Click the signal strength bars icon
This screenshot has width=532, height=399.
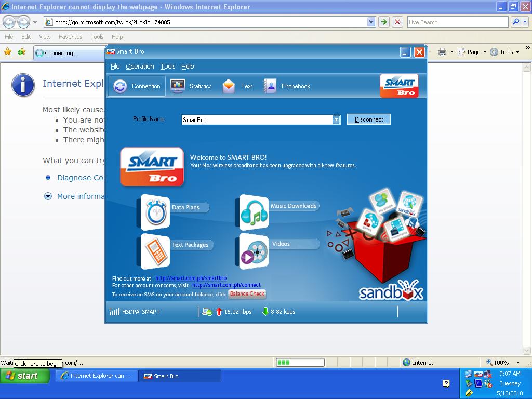tap(114, 312)
